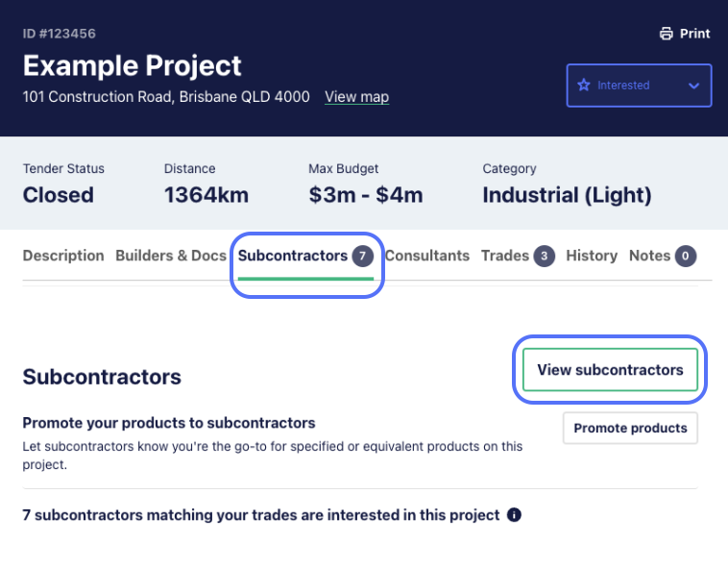Click the Print label text
This screenshot has height=568, width=728.
coord(694,34)
